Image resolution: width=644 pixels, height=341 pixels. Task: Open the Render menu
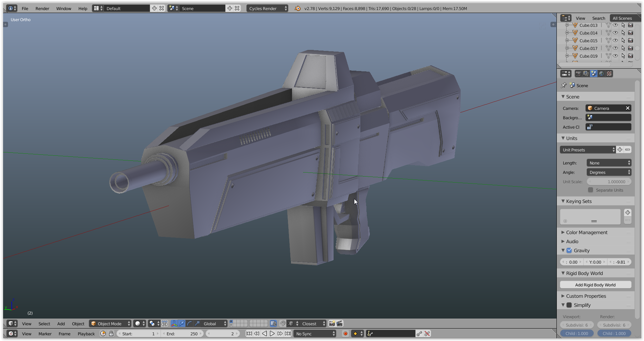[42, 8]
